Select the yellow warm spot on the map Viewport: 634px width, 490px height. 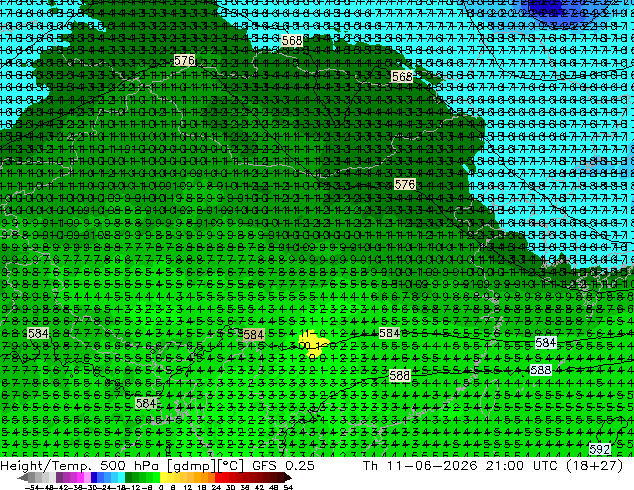(311, 343)
